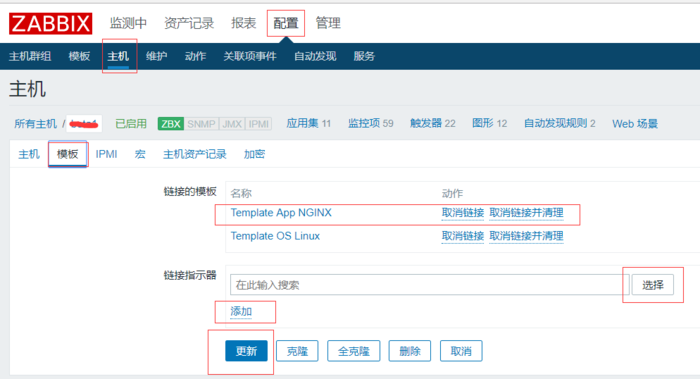The width and height of the screenshot is (700, 379).
Task: Click the 更新 button
Action: pos(246,351)
